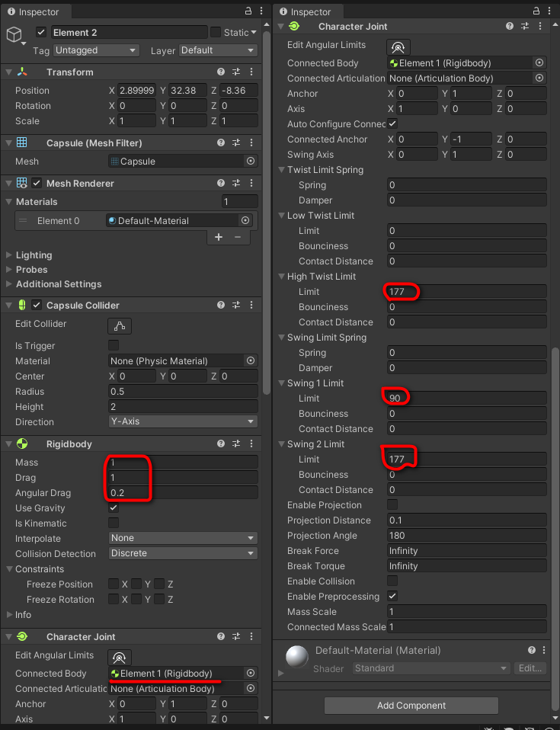Click Default-Material sphere preview thumbnail
560x730 pixels.
296,657
